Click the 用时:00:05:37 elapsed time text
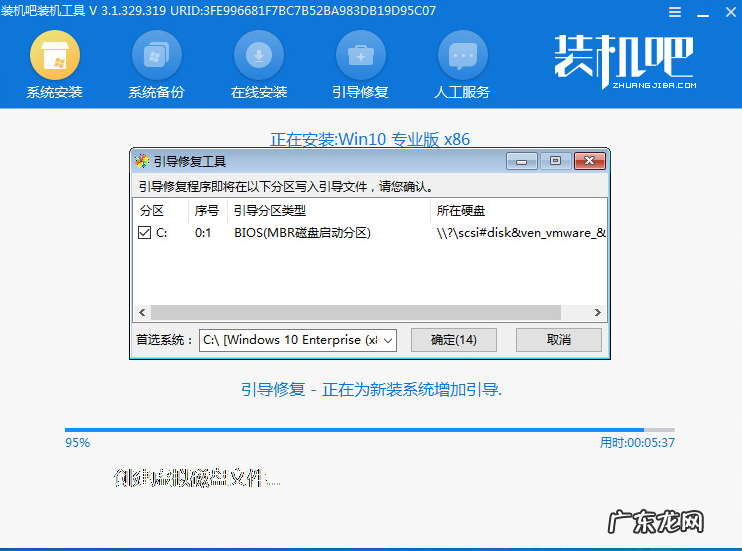This screenshot has width=742, height=551. point(637,443)
